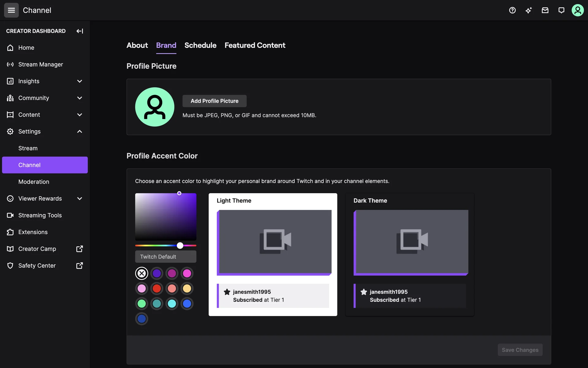Collapse the Creator Dashboard sidebar
The width and height of the screenshot is (588, 368).
[80, 31]
